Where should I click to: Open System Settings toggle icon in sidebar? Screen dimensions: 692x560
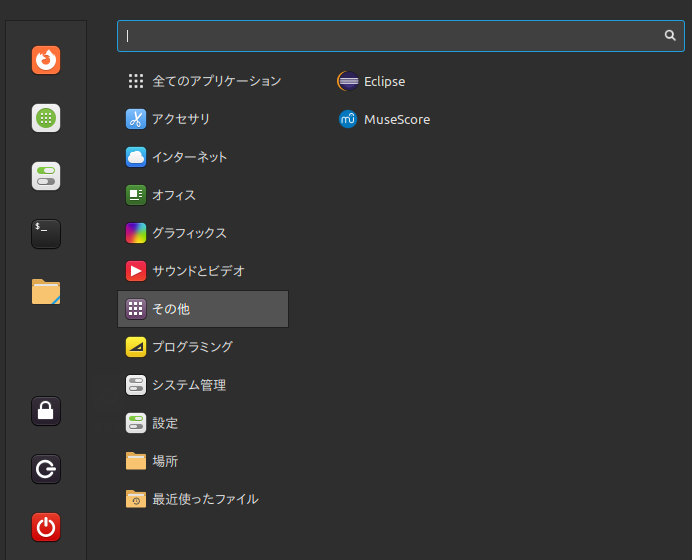[x=46, y=176]
